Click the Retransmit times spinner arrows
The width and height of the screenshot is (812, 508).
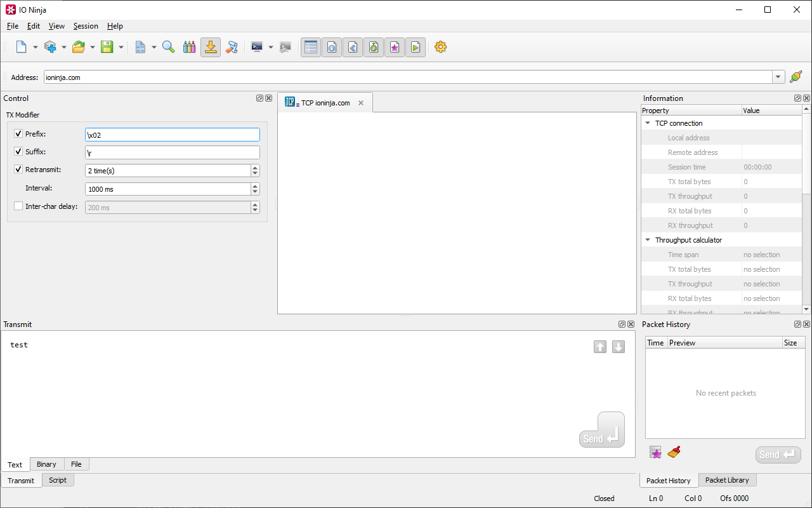[255, 171]
